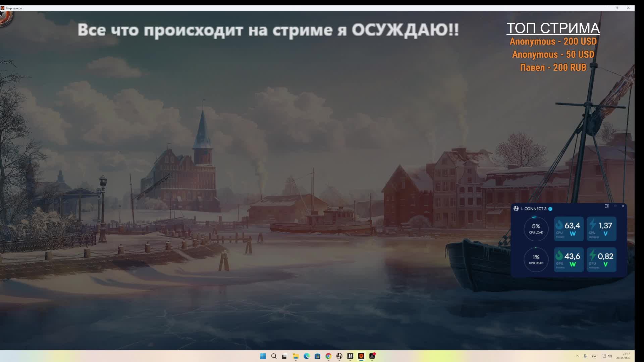Click the 'Anonymous - 50 USD' donation entry
Screen dimensions: 644x362
click(x=553, y=54)
